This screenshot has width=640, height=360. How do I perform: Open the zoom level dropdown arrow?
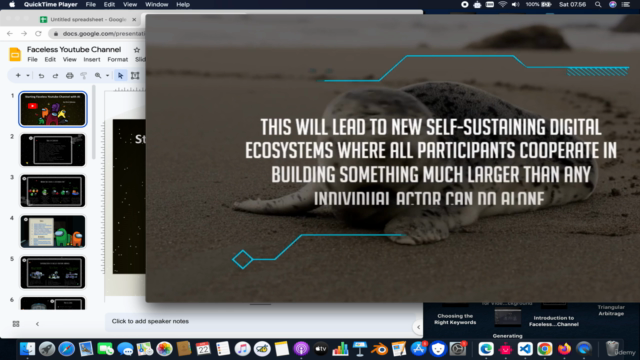click(107, 76)
